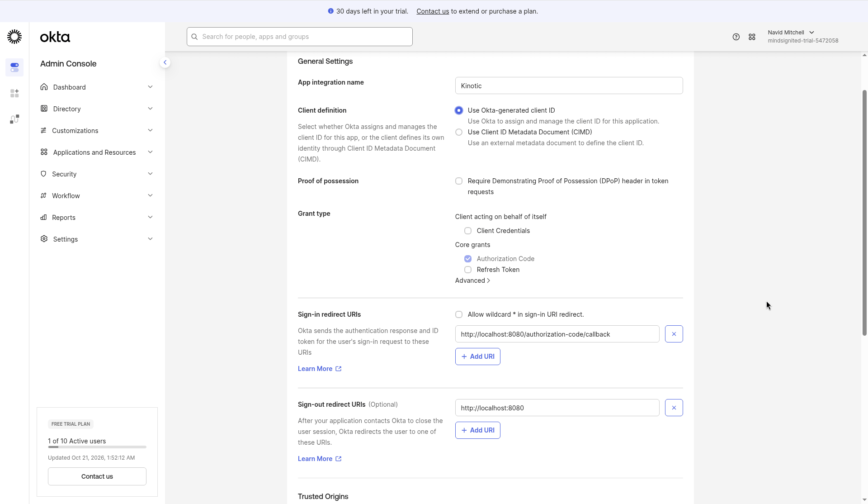
Task: Click the Security shield icon
Action: coord(43,174)
